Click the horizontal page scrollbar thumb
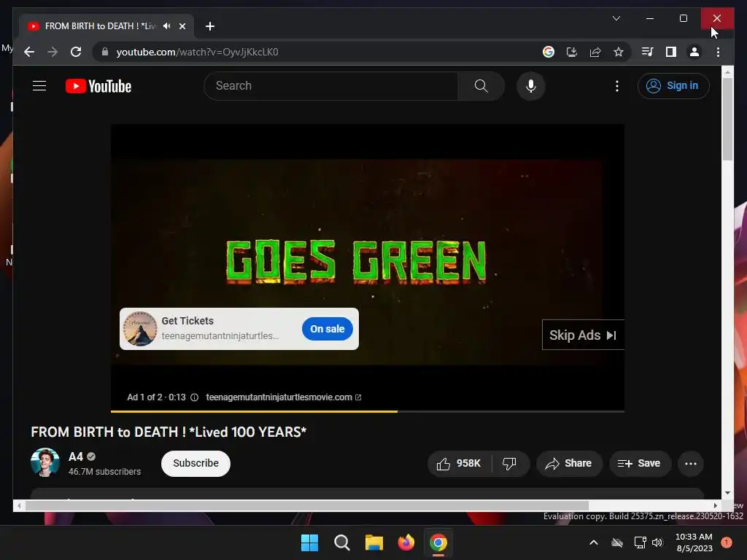 tap(307, 505)
